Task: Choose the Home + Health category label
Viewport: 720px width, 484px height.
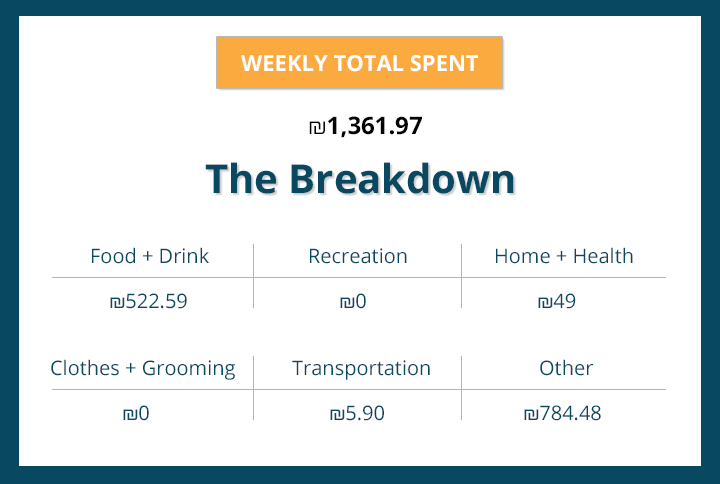Action: 563,256
